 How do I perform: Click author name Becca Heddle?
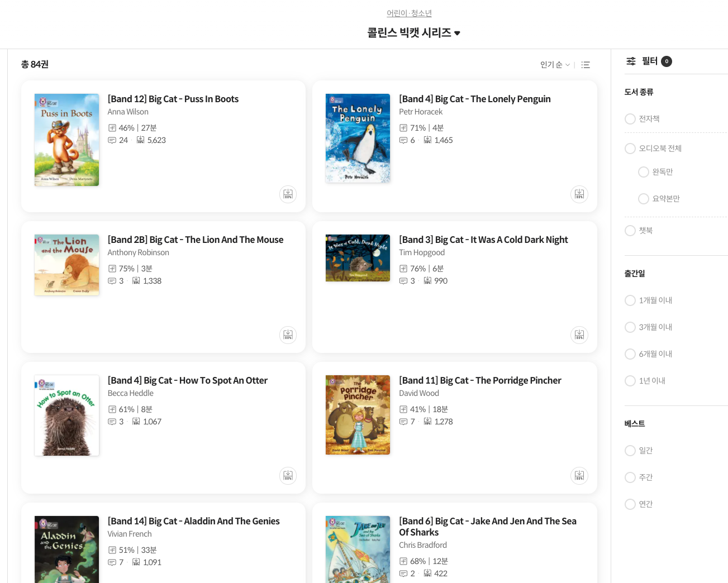pyautogui.click(x=131, y=393)
